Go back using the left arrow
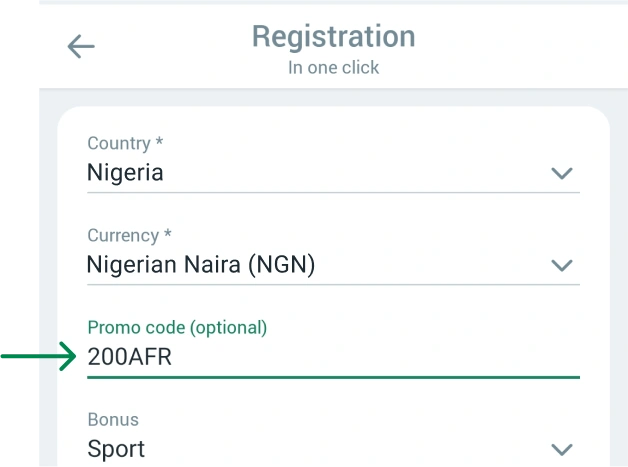 [81, 46]
